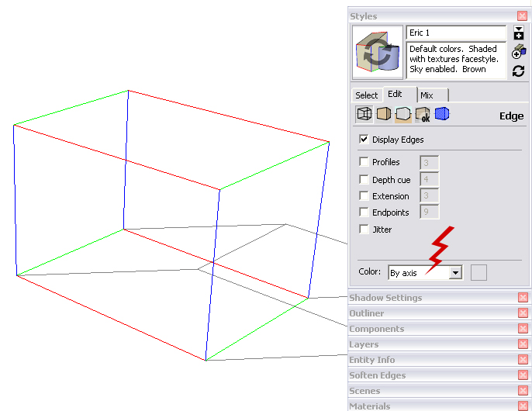This screenshot has height=411, width=532.
Task: Open Face settings icon in Styles
Action: click(384, 114)
